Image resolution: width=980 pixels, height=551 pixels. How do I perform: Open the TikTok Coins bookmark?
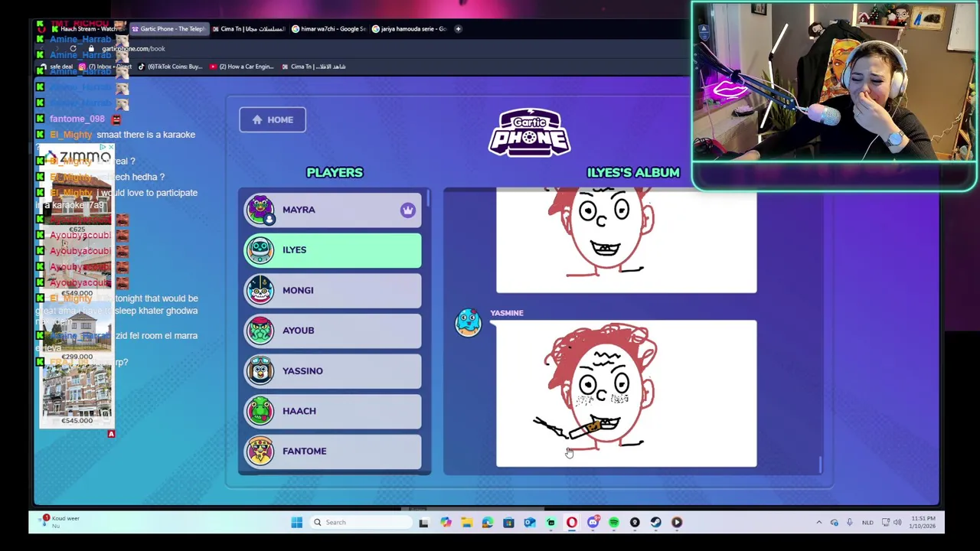click(x=170, y=67)
